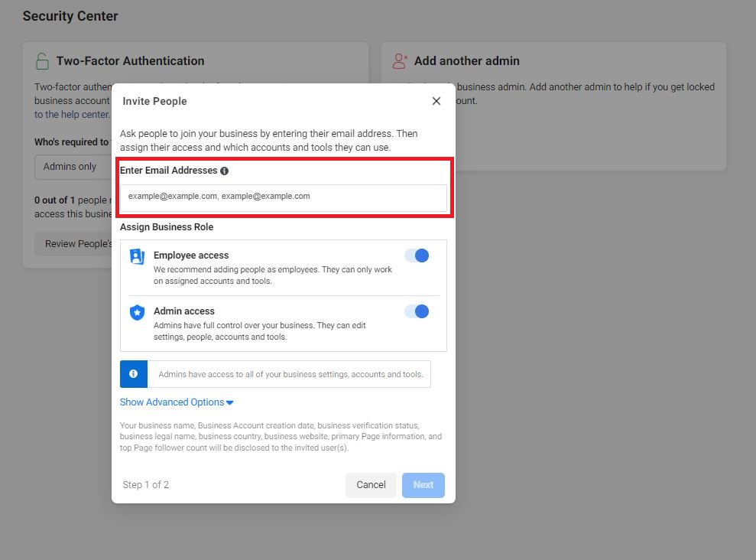
Task: Click the 'Admins have access to all' notice text
Action: pos(290,374)
